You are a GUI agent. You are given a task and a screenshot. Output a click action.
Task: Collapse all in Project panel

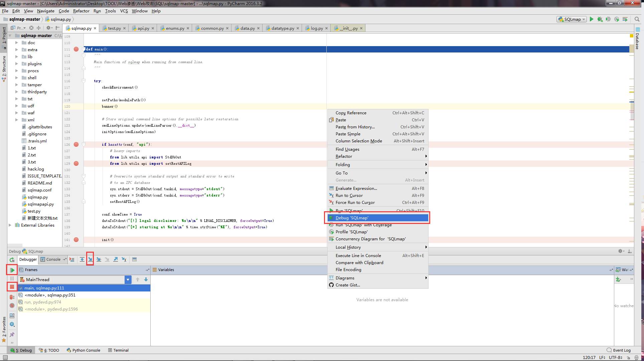38,28
